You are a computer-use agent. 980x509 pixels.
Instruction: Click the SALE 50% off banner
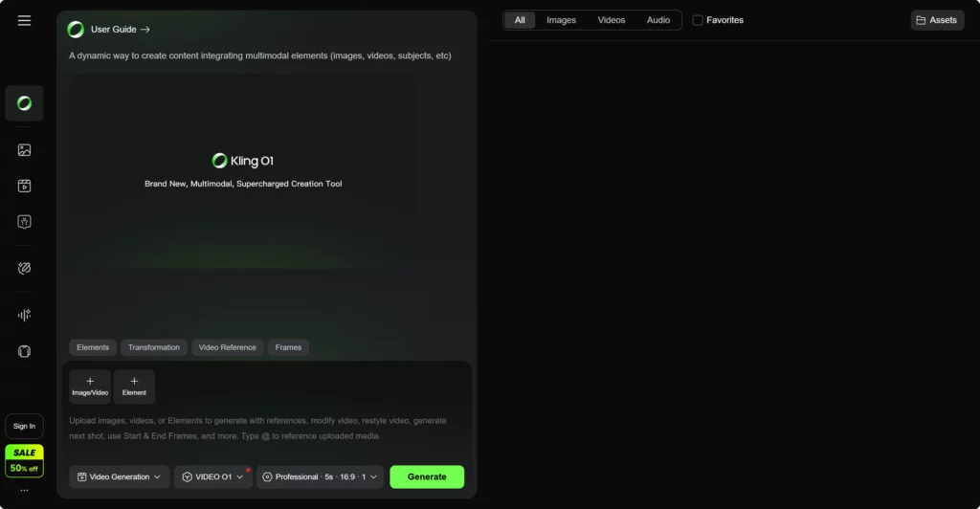click(24, 461)
